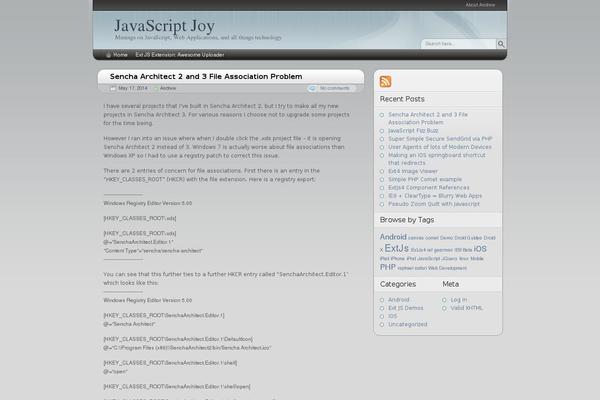Screen dimensions: 600x400
Task: Click the '[HKEY_CLASSES_ROOT\SenchaArchitect.Editor.1\DefaultIcon]' line
Action: (178, 339)
